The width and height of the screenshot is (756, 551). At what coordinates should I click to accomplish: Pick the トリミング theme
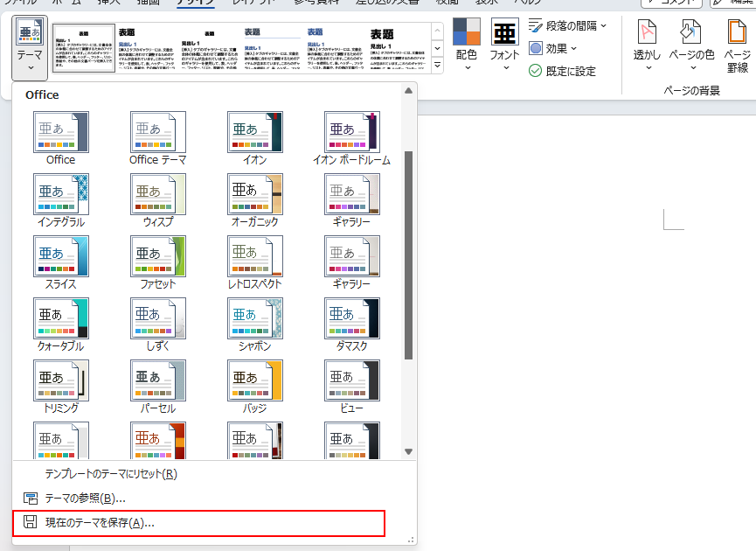click(61, 380)
